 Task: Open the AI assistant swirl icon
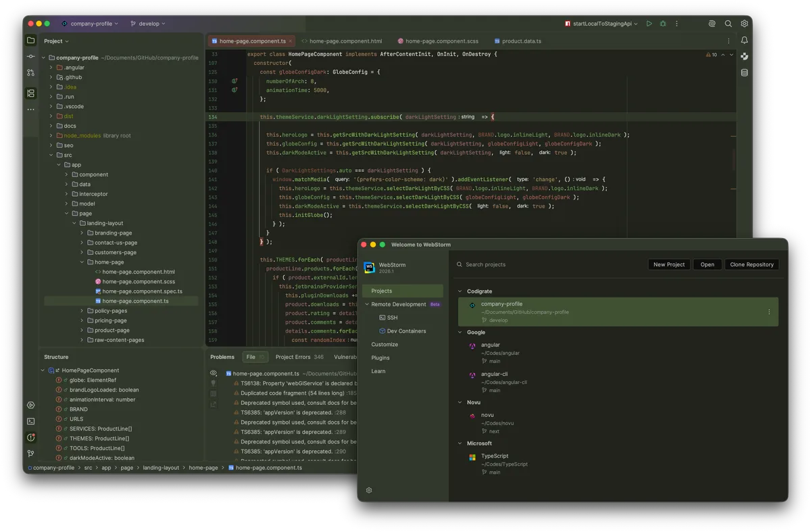(x=712, y=24)
